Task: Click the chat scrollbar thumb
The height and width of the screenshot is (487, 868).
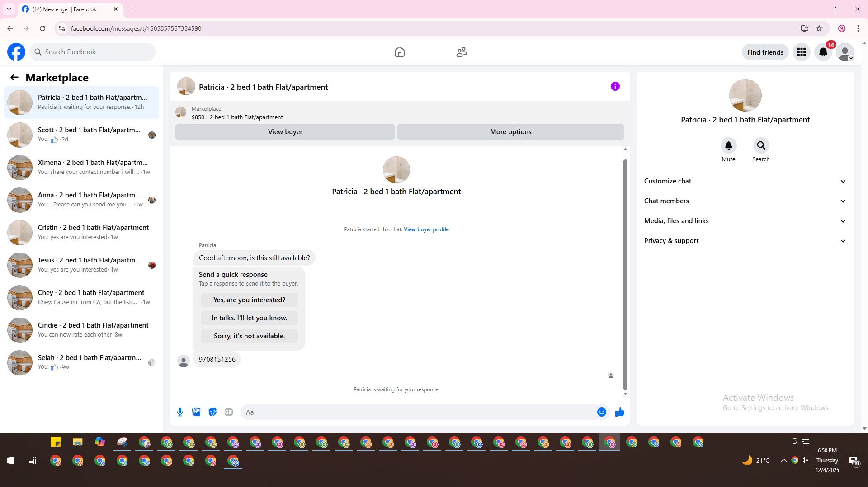Action: tap(625, 274)
